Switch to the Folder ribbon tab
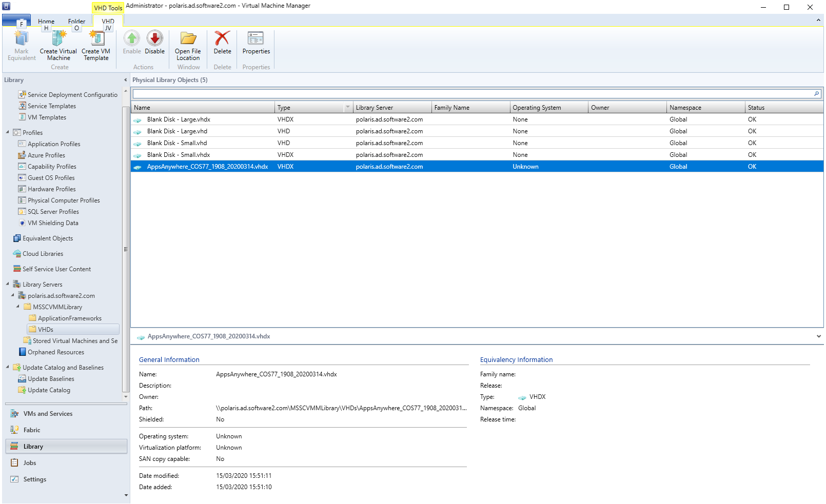 [76, 22]
